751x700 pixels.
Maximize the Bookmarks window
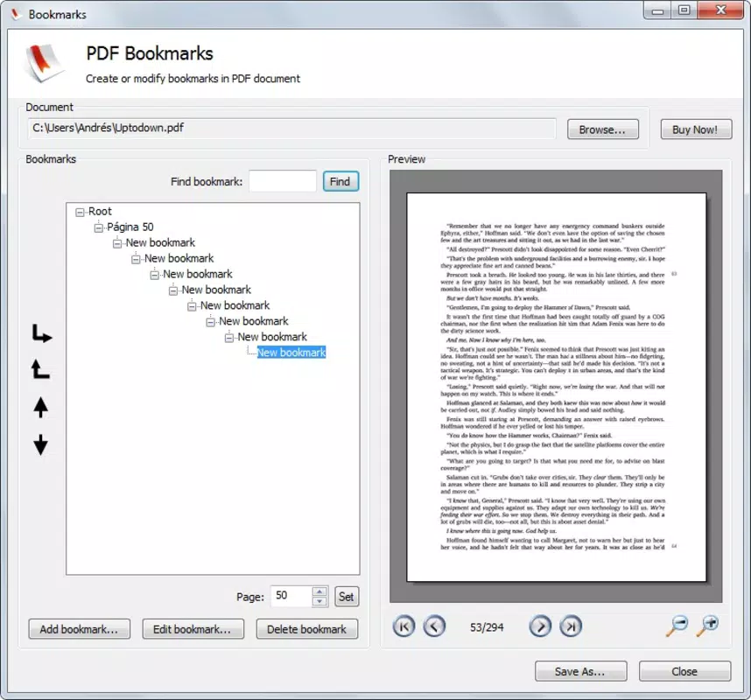click(684, 10)
